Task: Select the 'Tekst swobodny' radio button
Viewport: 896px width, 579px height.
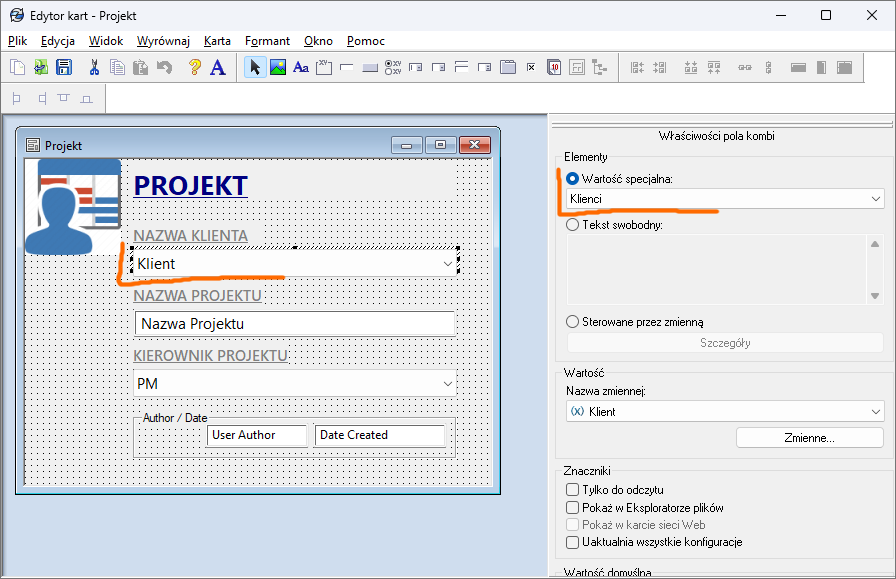Action: (573, 225)
